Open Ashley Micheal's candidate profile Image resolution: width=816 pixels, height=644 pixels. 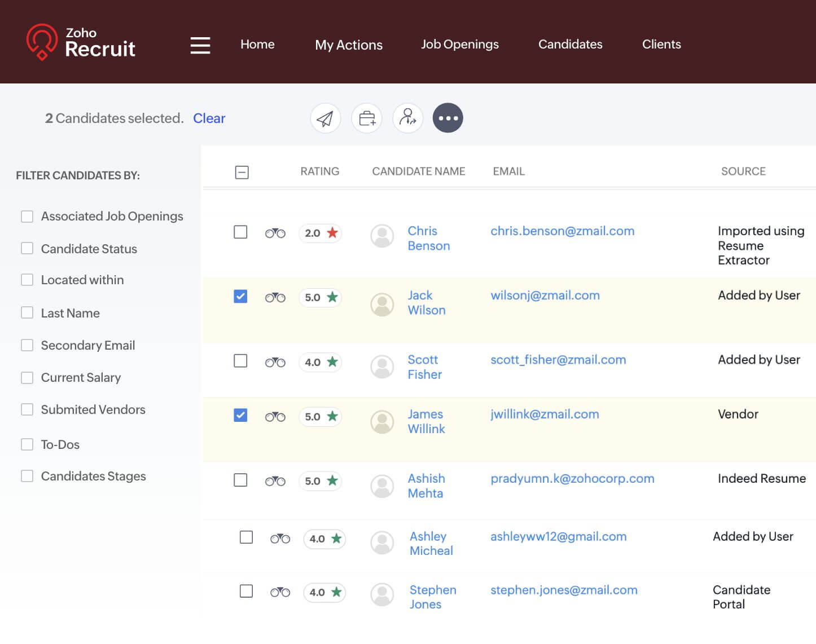[x=431, y=544]
